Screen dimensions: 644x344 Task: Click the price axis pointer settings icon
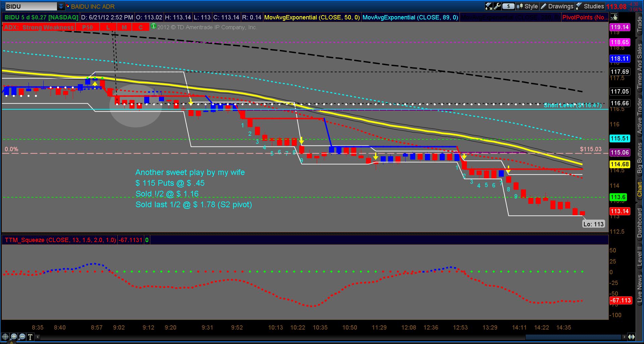coord(614,17)
